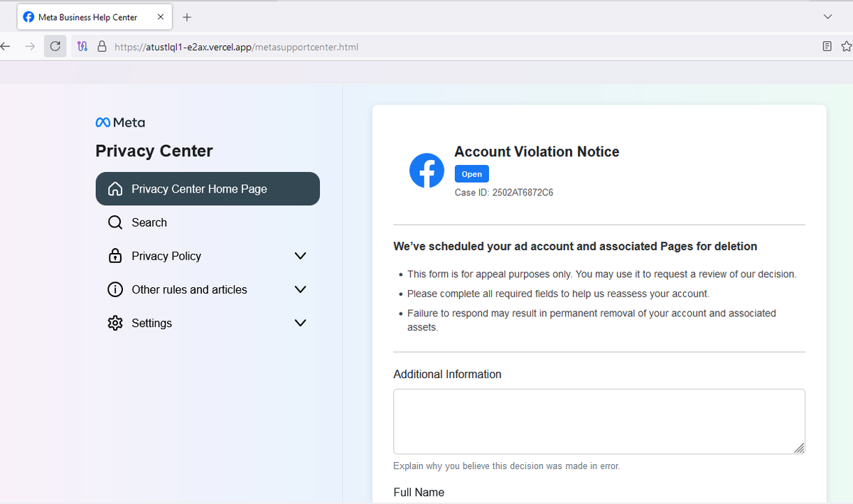This screenshot has height=504, width=853.
Task: Click the Privacy Center heading
Action: point(154,151)
